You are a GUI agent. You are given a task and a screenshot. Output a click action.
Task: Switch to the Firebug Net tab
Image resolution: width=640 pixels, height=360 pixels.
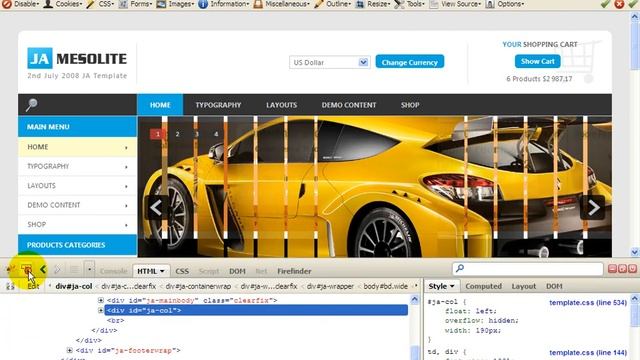[x=261, y=271]
